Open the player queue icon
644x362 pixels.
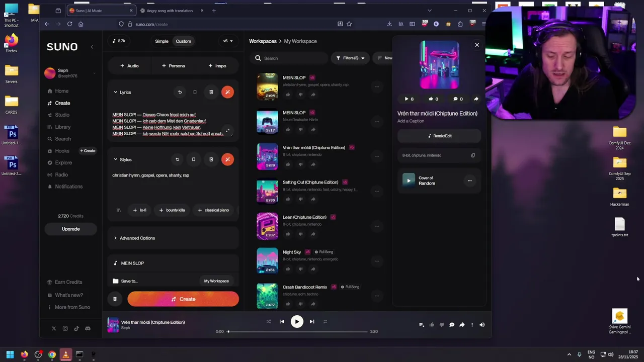[x=422, y=325]
